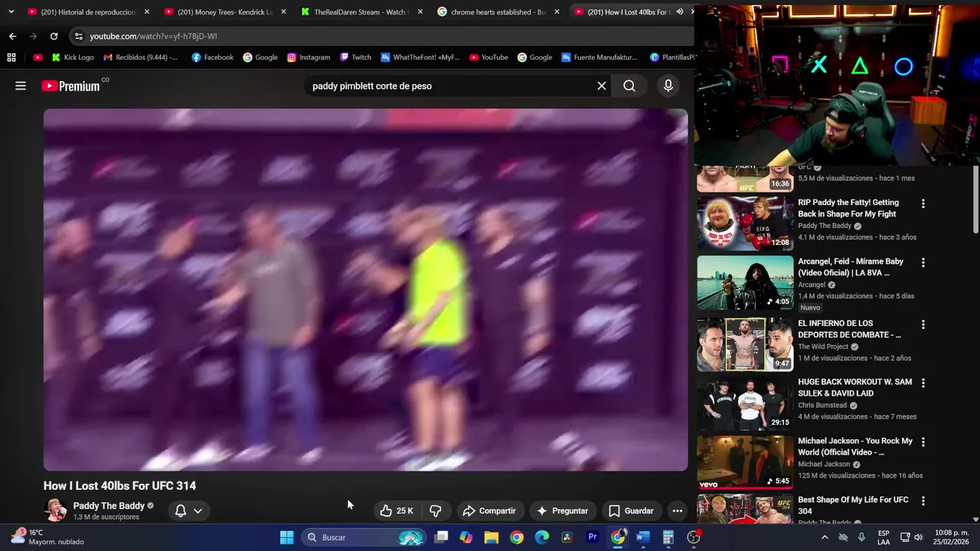The height and width of the screenshot is (551, 980).
Task: Open Windows Start menu
Action: click(286, 537)
